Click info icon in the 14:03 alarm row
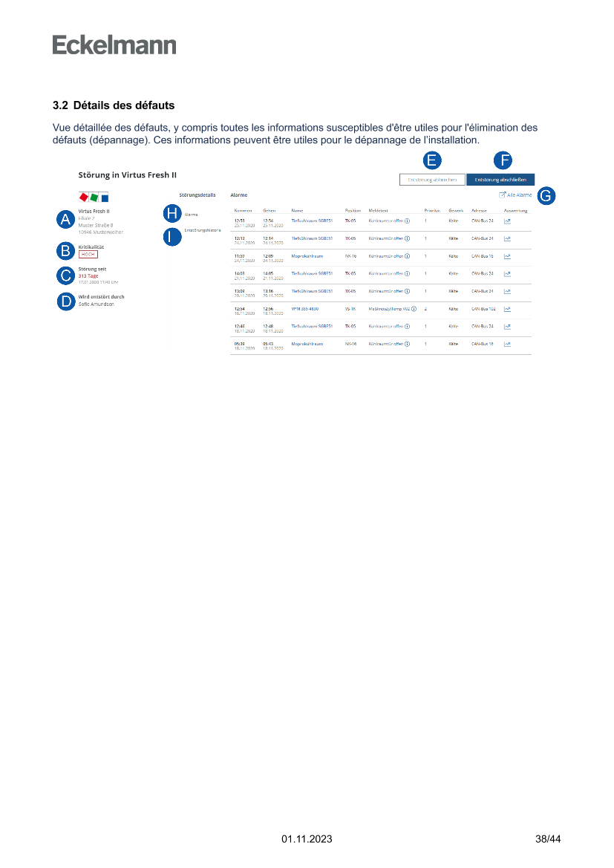614x868 pixels. click(408, 273)
